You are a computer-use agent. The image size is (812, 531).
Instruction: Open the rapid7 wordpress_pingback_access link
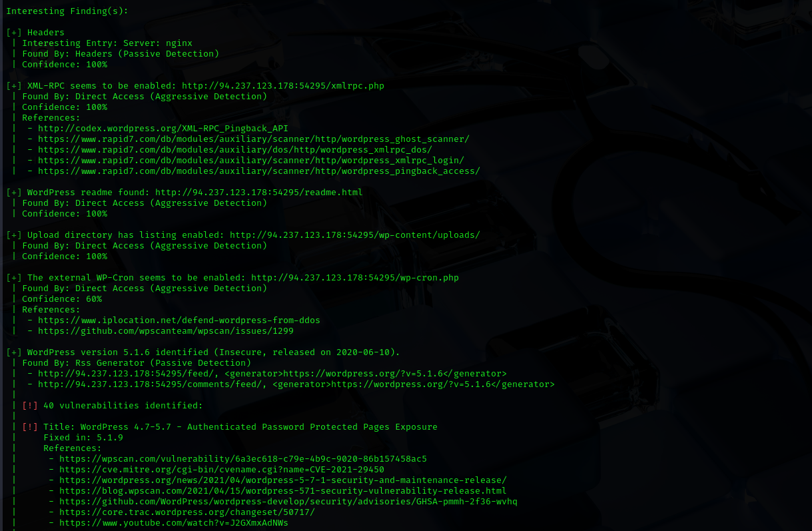tap(258, 171)
